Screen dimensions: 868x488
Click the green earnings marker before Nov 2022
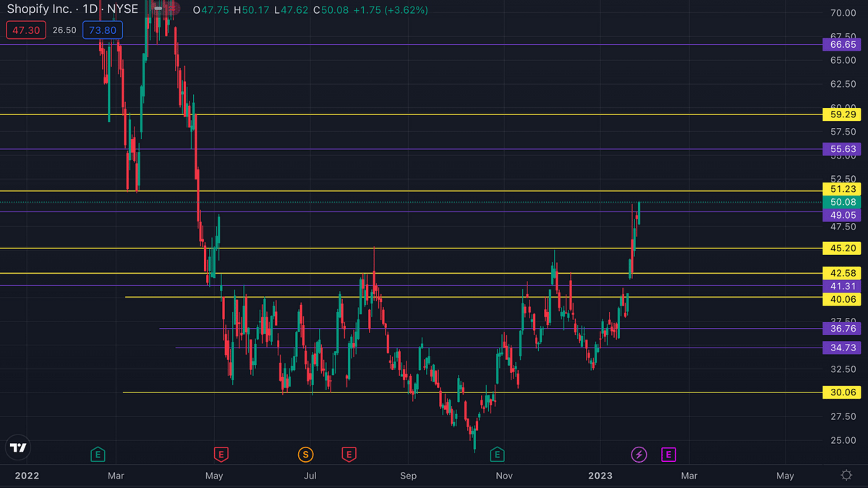[x=497, y=455]
